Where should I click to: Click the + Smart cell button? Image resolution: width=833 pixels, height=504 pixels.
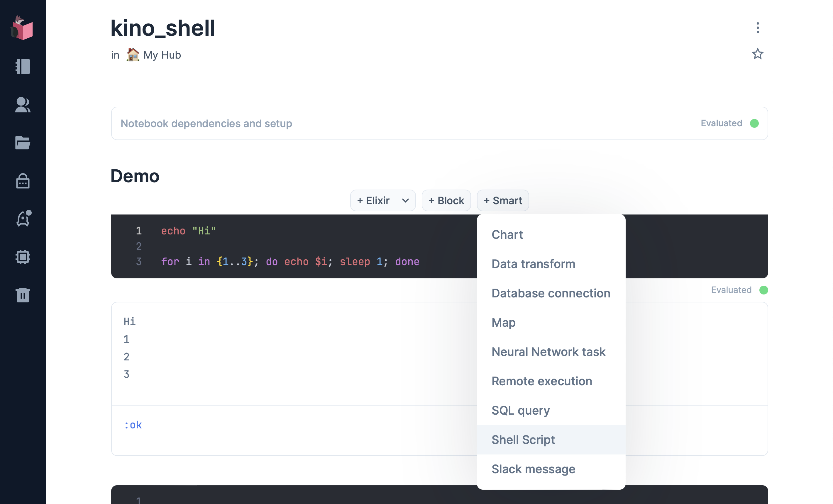(x=503, y=201)
